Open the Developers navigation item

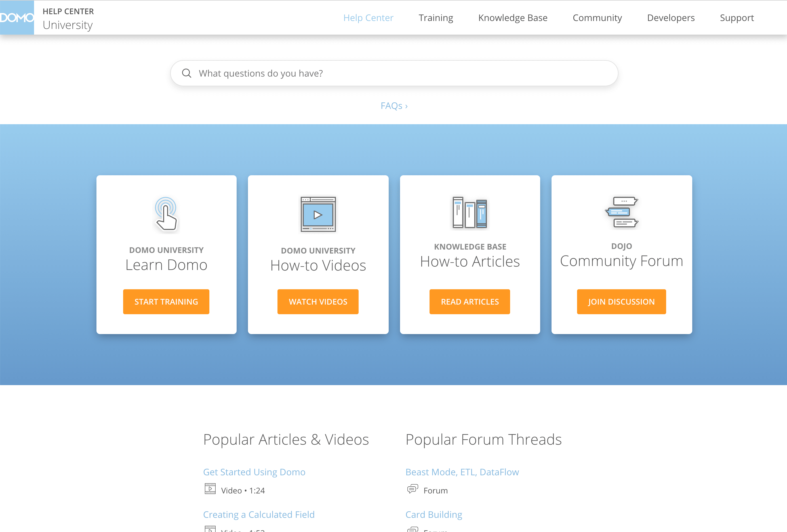coord(670,18)
